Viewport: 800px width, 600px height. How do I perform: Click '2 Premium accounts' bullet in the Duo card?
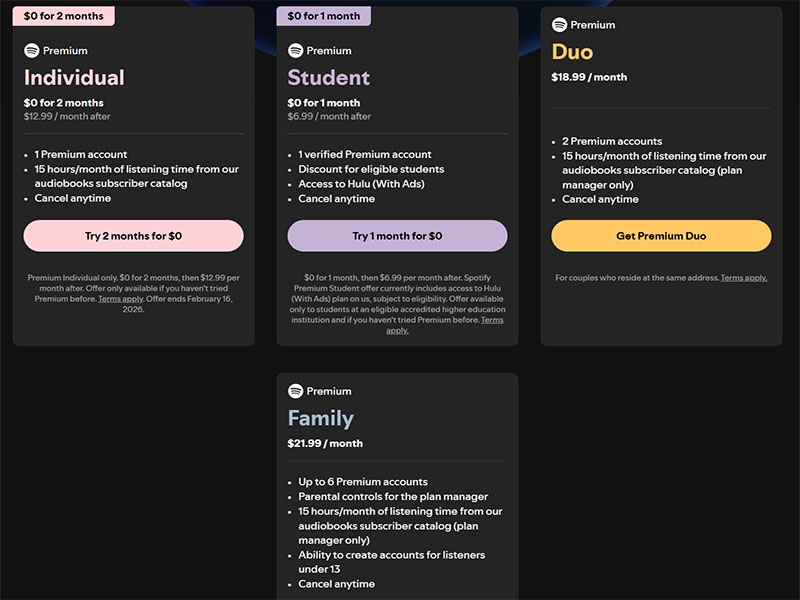point(612,141)
